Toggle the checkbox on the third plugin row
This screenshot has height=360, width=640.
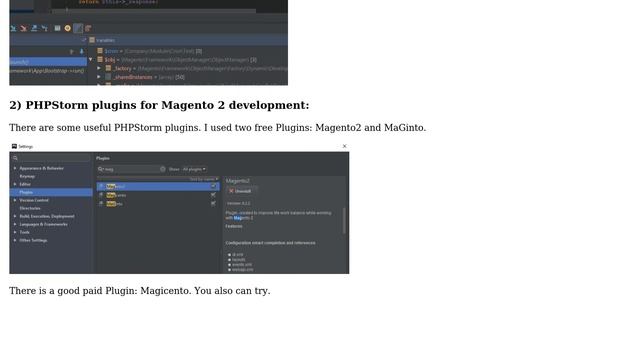coord(213,203)
